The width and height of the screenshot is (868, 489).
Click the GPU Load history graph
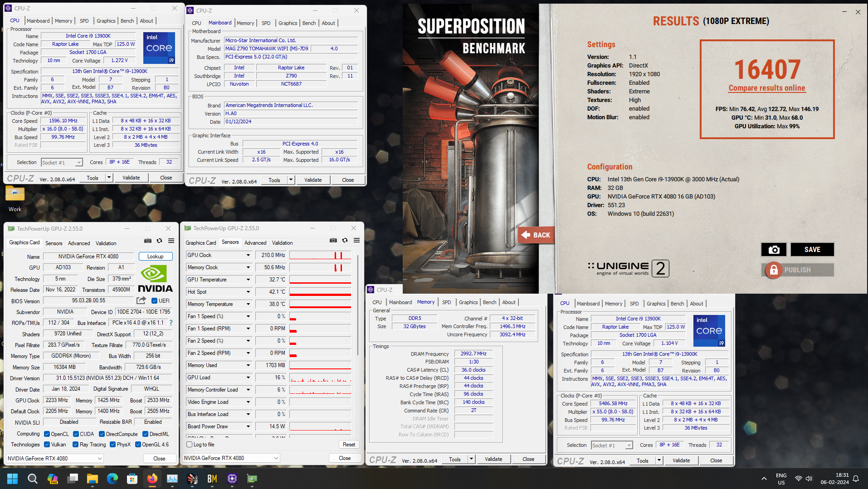[x=320, y=378]
